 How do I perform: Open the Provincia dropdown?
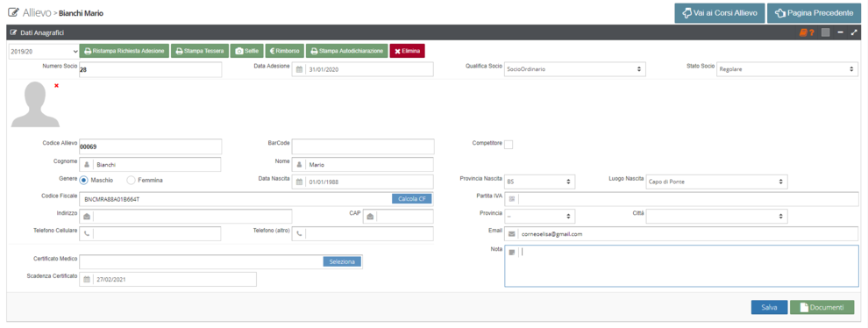pyautogui.click(x=540, y=216)
